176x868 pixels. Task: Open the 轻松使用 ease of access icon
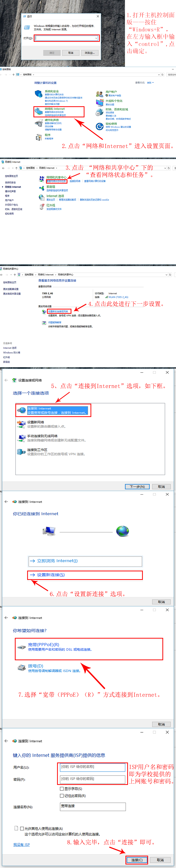100,126
